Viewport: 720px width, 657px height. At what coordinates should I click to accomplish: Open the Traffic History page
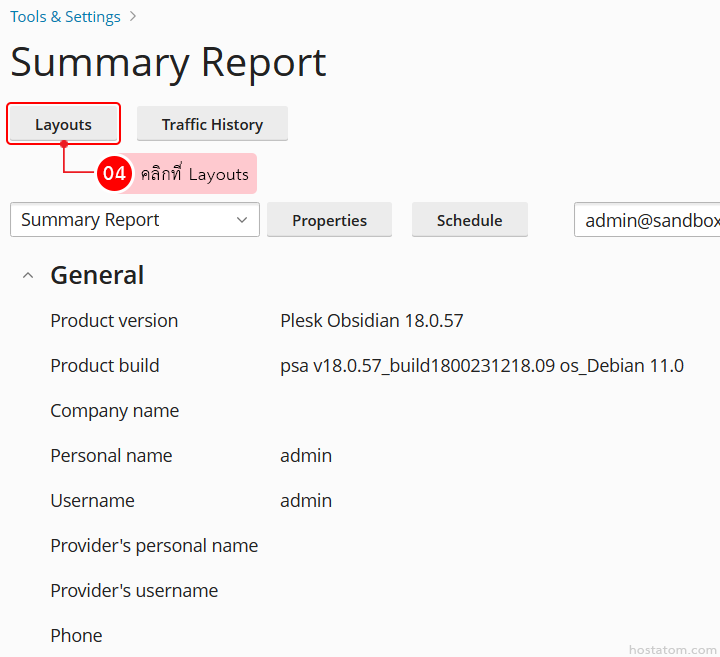point(212,125)
